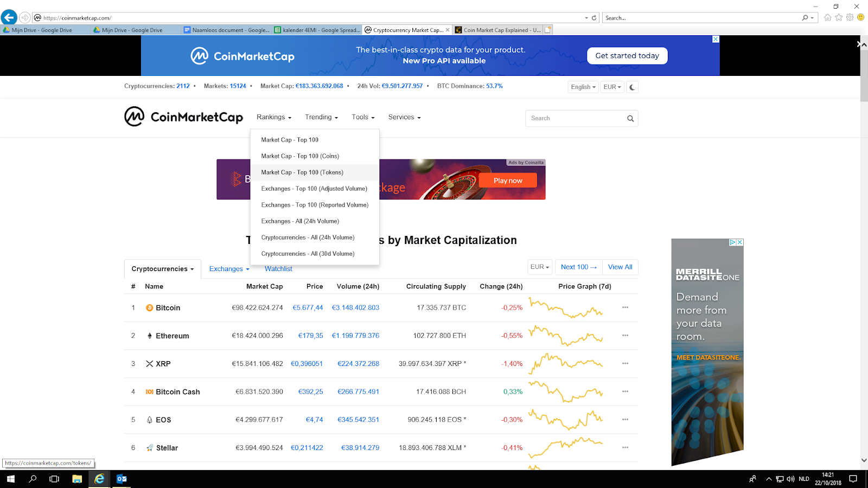Open the more options dots for XRP
Viewport: 868px width, 488px height.
pos(625,363)
